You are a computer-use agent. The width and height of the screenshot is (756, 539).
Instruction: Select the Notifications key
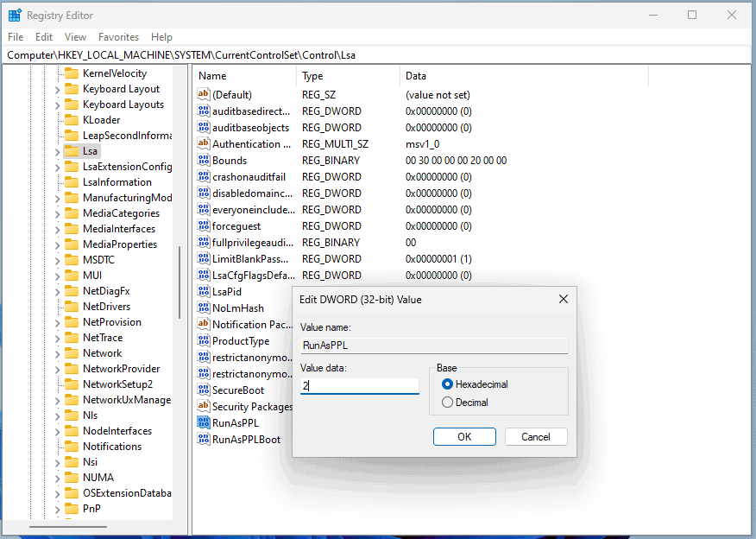coord(112,447)
